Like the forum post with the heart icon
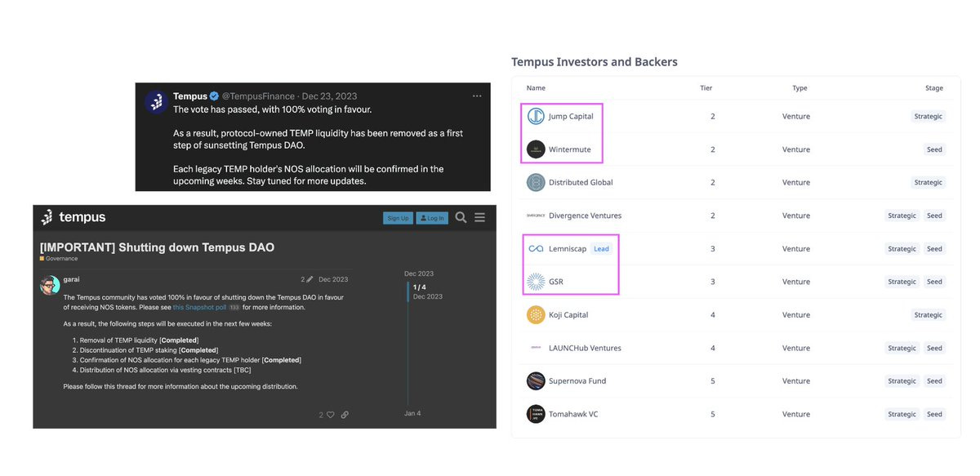The width and height of the screenshot is (980, 476). [x=330, y=415]
